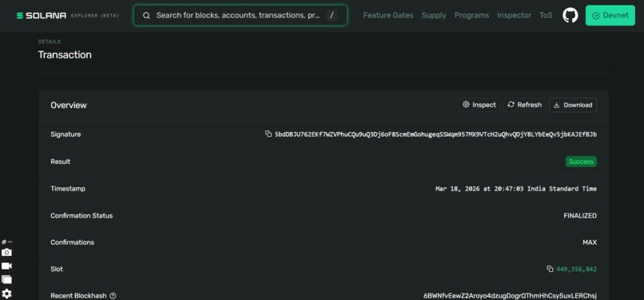The width and height of the screenshot is (644, 300).
Task: Open the Devnet cluster selector
Action: [610, 16]
